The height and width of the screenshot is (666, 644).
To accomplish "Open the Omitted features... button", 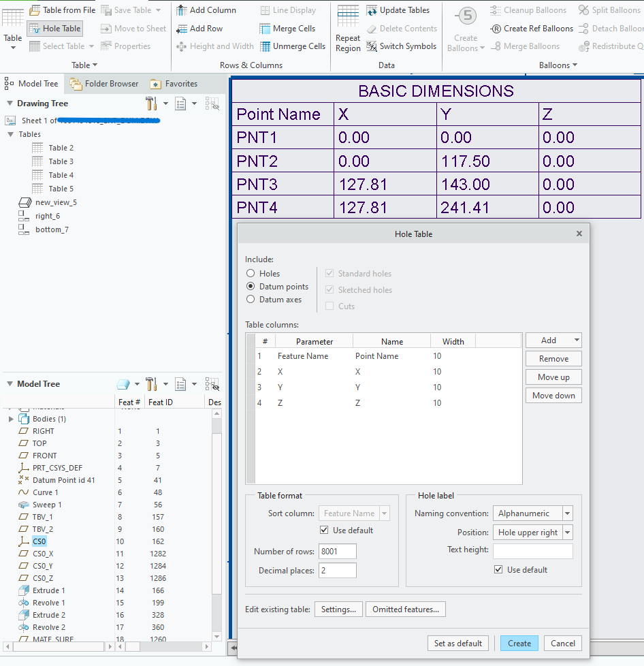I will pyautogui.click(x=406, y=609).
